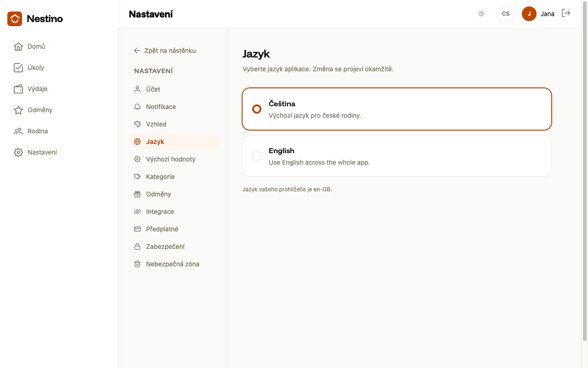Open the Notifikace settings section

click(175, 107)
